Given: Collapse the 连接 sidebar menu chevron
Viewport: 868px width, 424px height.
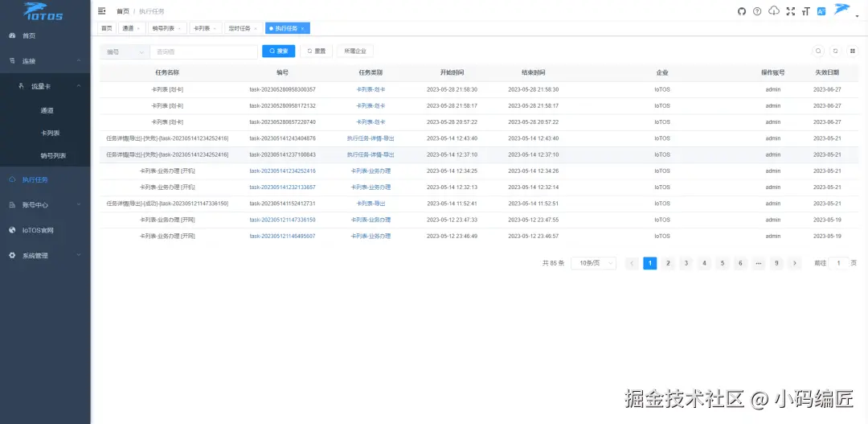Looking at the screenshot, I should (x=79, y=60).
